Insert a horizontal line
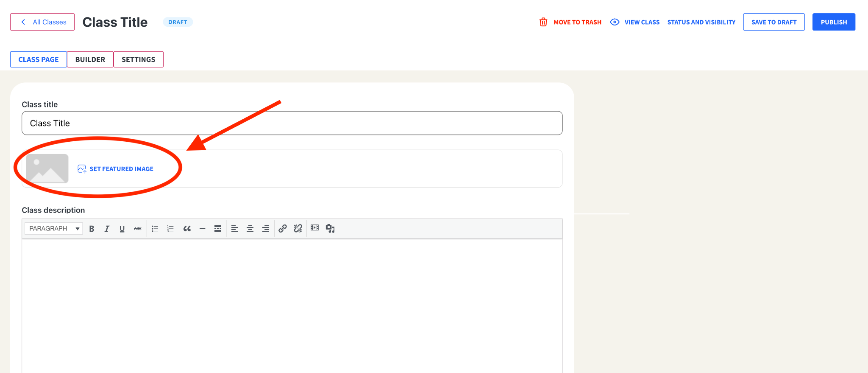The width and height of the screenshot is (868, 373). tap(203, 229)
